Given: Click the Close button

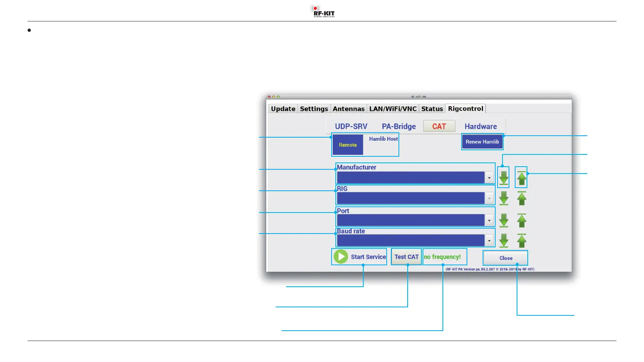Looking at the screenshot, I should point(506,258).
